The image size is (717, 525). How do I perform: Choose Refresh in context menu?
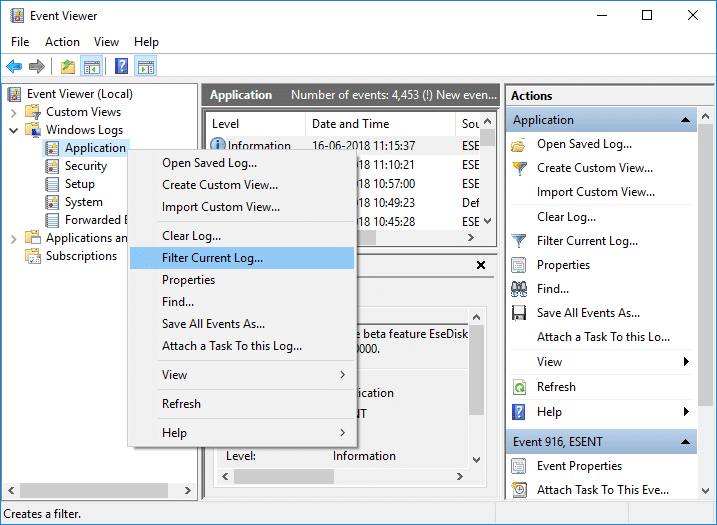coord(242,404)
